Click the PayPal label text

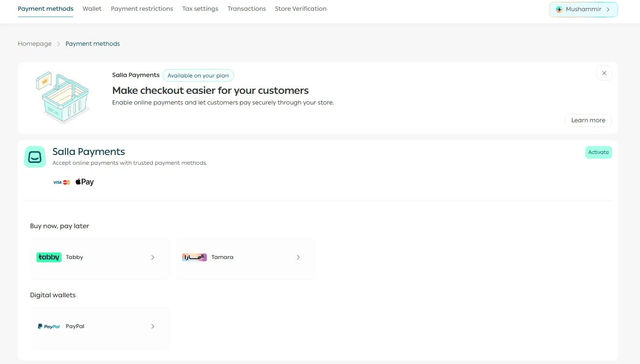coord(75,326)
